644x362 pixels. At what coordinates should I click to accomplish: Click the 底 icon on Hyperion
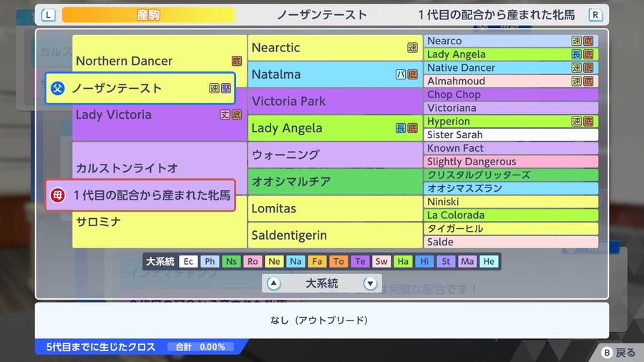pyautogui.click(x=588, y=122)
